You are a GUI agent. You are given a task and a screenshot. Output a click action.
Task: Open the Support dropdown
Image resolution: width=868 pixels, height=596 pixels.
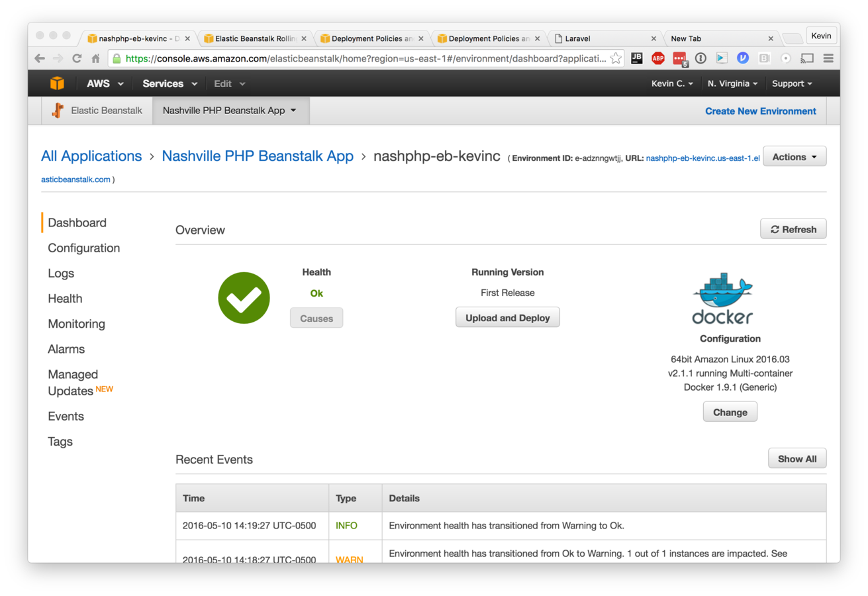(792, 83)
